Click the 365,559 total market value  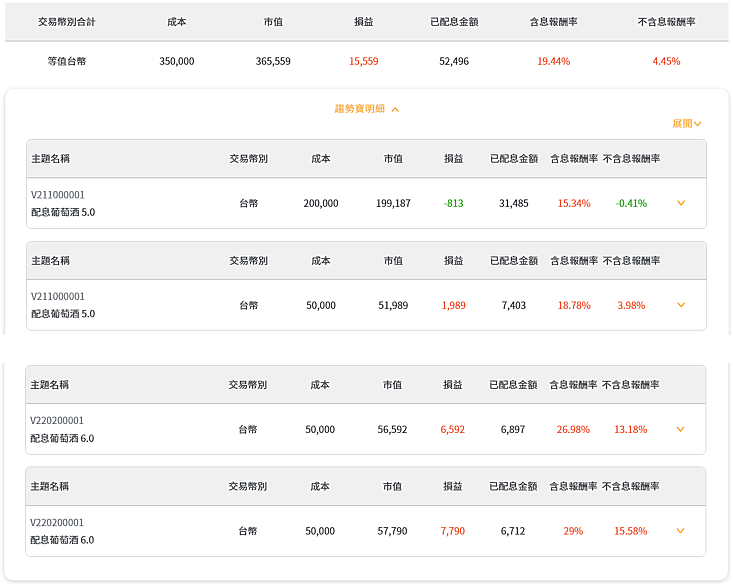click(x=273, y=61)
